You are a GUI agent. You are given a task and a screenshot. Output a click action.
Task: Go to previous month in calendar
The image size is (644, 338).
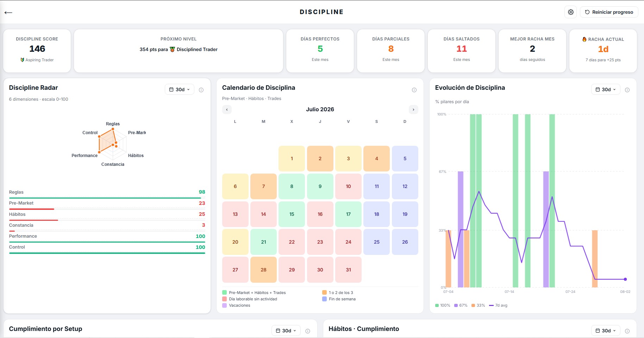click(227, 109)
